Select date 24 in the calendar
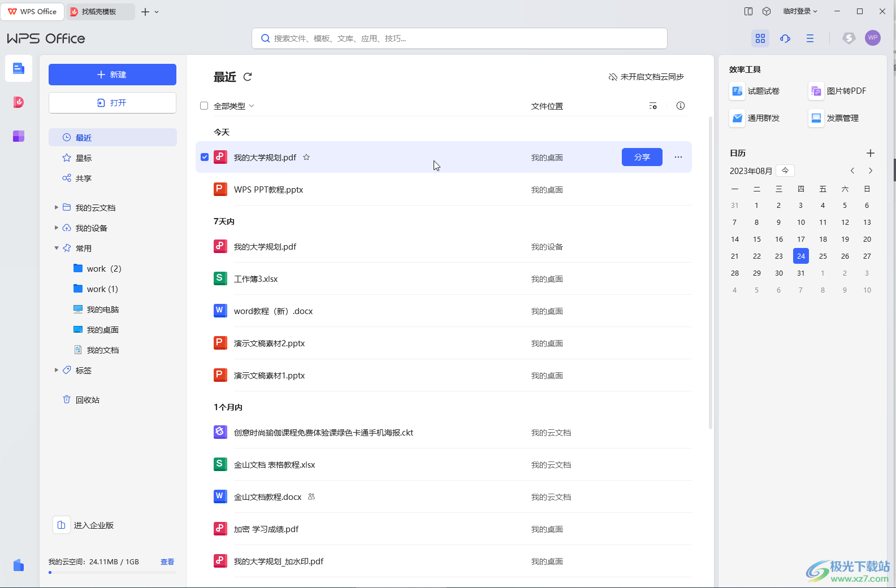The height and width of the screenshot is (588, 896). 801,256
